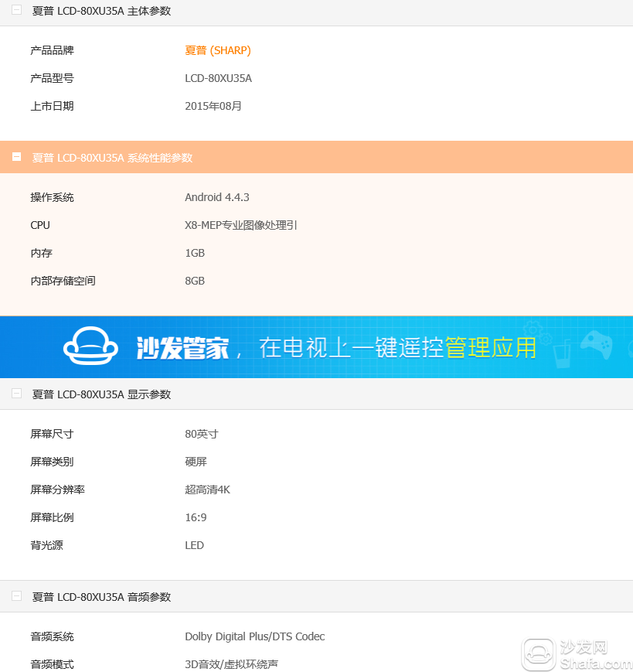The width and height of the screenshot is (633, 672).
Task: Select the 3D音效/虚拟环绕声 value
Action: (232, 665)
